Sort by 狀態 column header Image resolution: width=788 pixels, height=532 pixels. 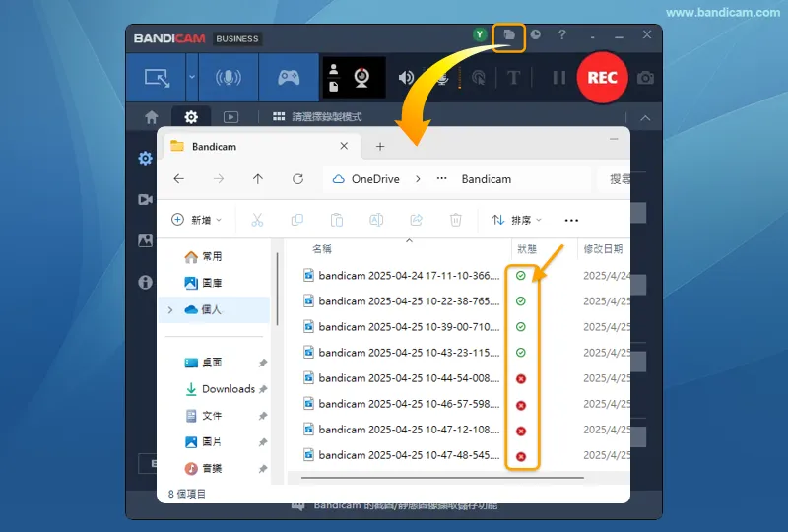[x=527, y=249]
